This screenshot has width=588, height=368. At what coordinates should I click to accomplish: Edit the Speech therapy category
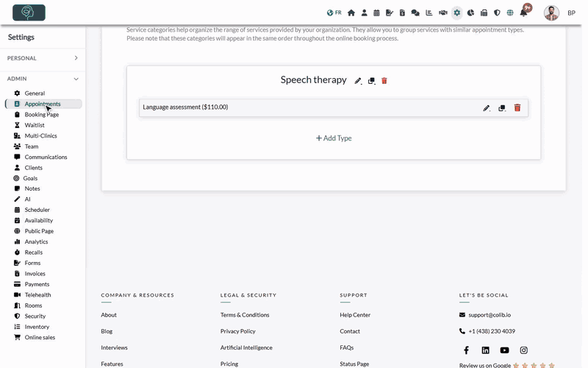click(x=358, y=81)
